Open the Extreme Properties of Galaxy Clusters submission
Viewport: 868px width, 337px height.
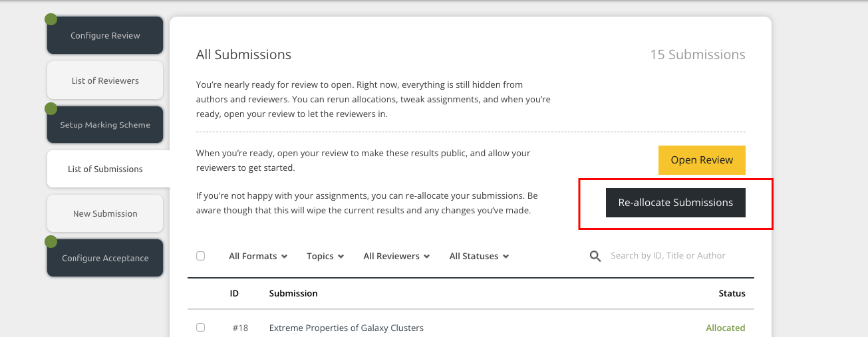click(346, 328)
